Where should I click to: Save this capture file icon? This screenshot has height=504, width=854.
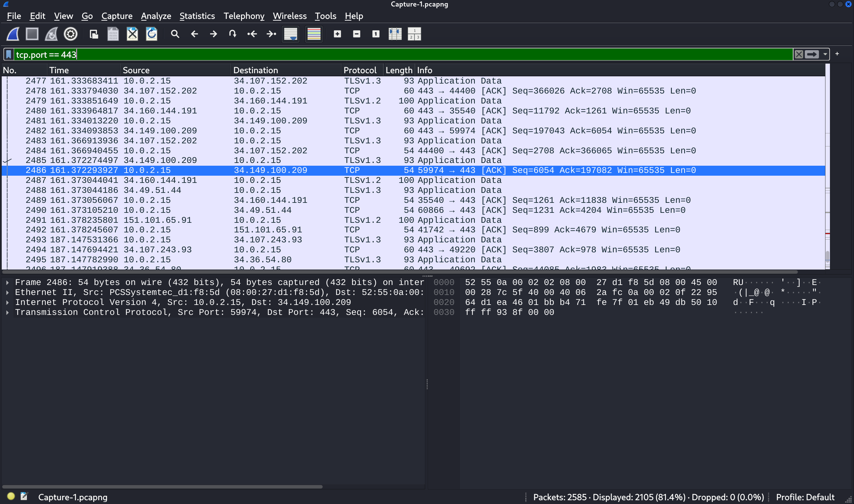coord(113,34)
